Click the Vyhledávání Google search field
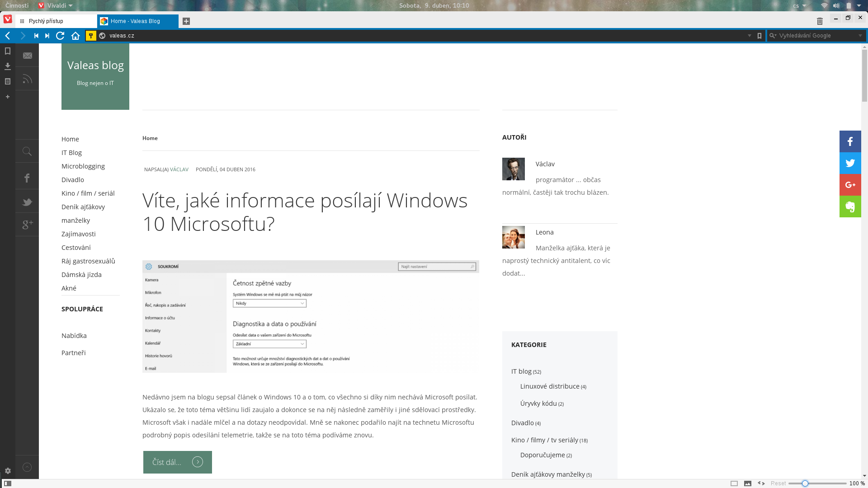This screenshot has height=488, width=868. click(x=816, y=36)
